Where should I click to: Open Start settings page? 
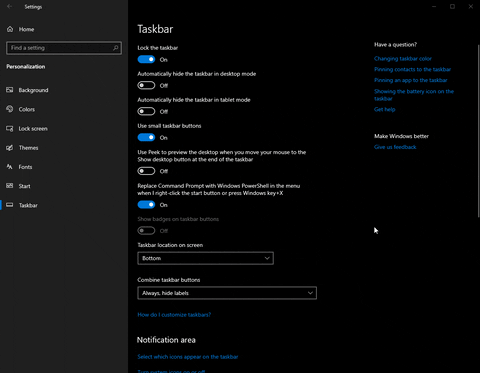pyautogui.click(x=24, y=186)
